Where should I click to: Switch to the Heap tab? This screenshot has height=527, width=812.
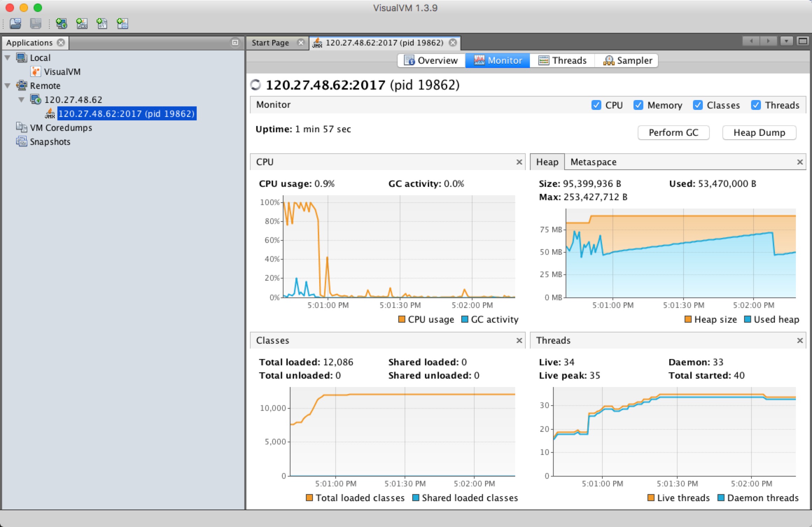point(546,161)
